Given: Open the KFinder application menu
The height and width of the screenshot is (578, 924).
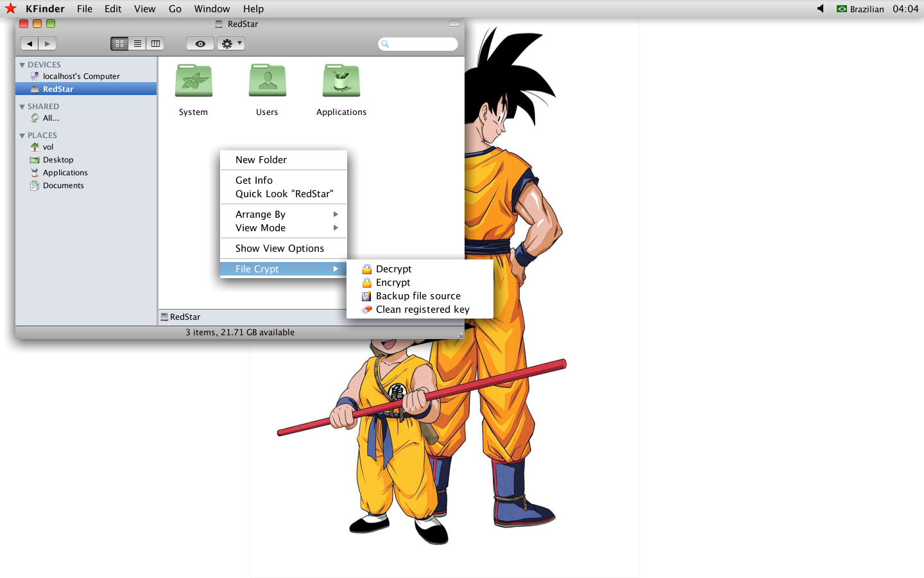Looking at the screenshot, I should pyautogui.click(x=45, y=9).
